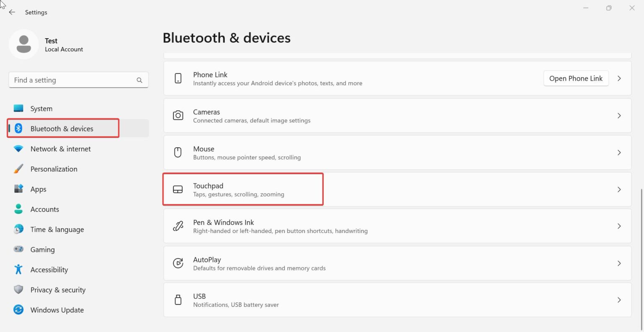Click the Bluetooth icon in the sidebar
644x332 pixels.
(18, 128)
